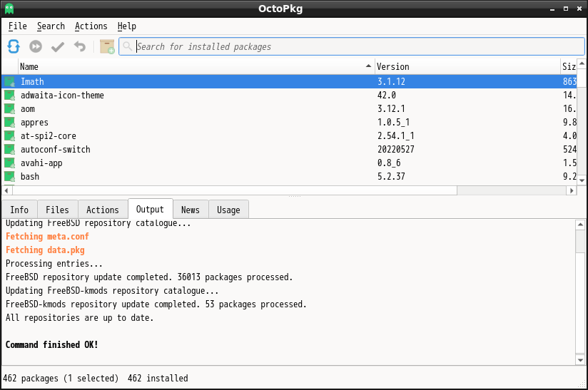Click version 3.12.1 cell
The image size is (588, 390).
click(391, 108)
